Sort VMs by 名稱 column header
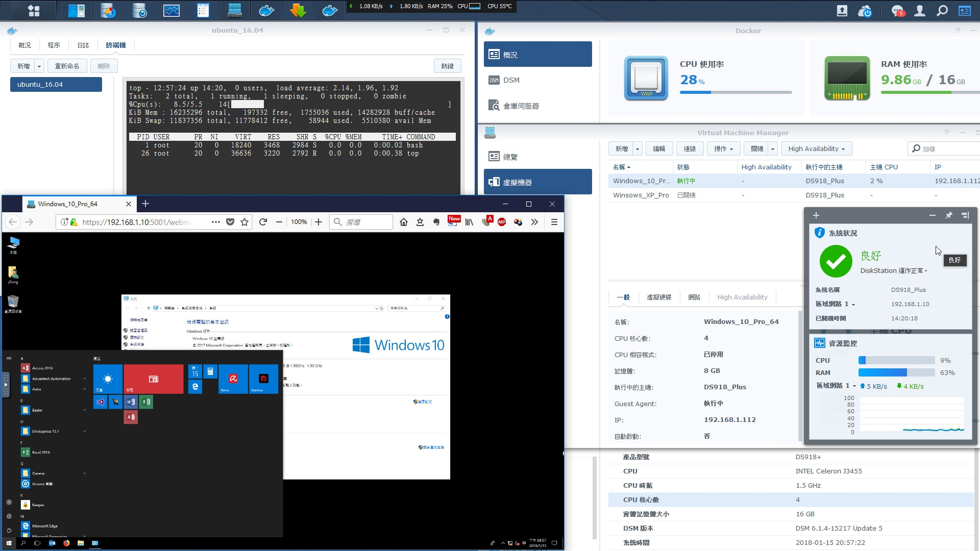The height and width of the screenshot is (551, 980). point(640,167)
